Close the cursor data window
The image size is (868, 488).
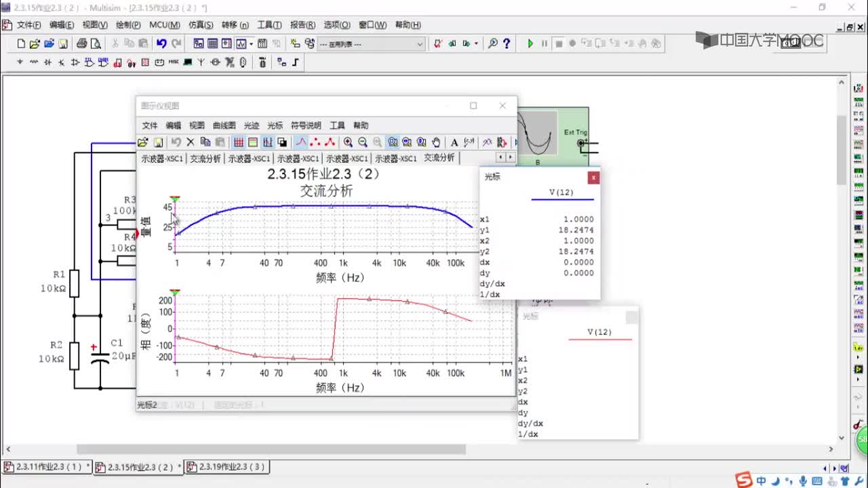(593, 178)
